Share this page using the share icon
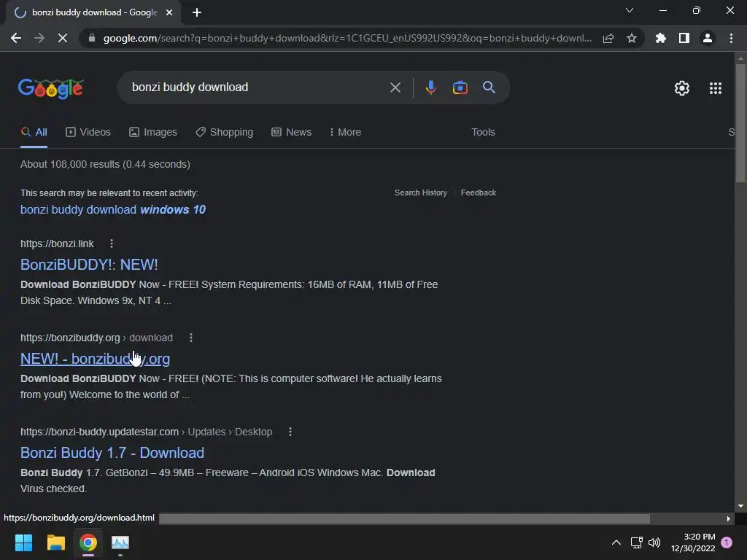Screen dimensions: 747x560 (x=608, y=38)
